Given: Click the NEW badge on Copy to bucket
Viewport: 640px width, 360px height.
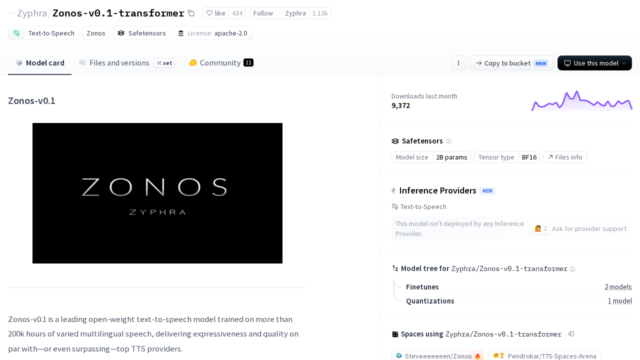Looking at the screenshot, I should (x=541, y=63).
